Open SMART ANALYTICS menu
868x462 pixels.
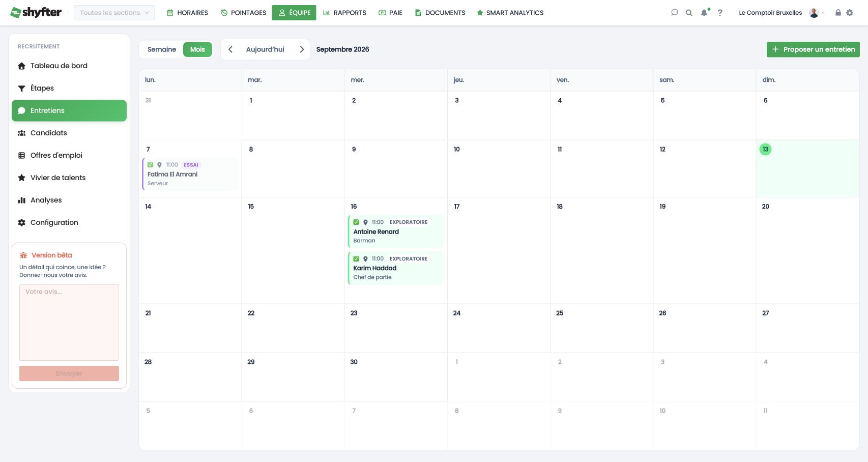(x=510, y=13)
